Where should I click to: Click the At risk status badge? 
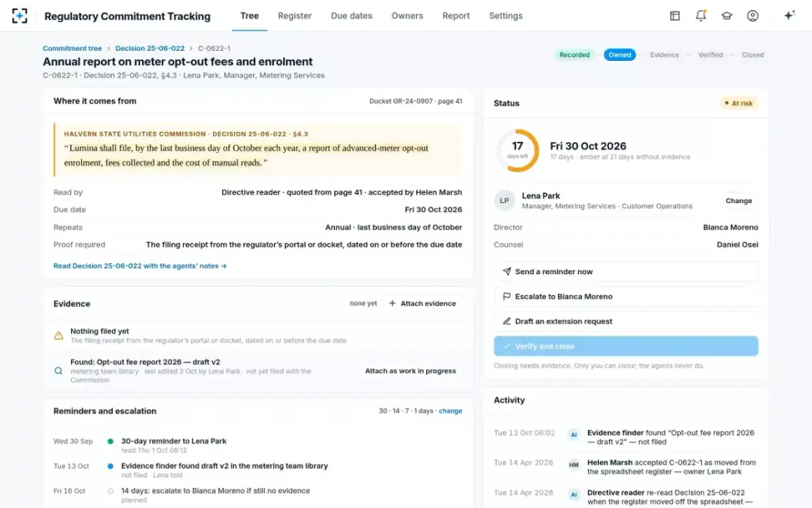click(738, 104)
